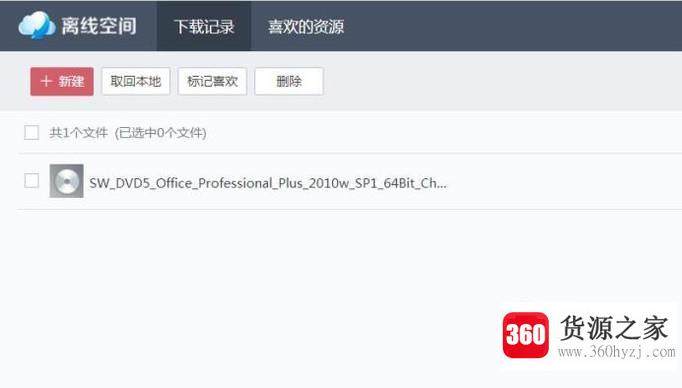Viewport: 682px width, 388px height.
Task: Click the 取回本地 button
Action: pyautogui.click(x=136, y=81)
